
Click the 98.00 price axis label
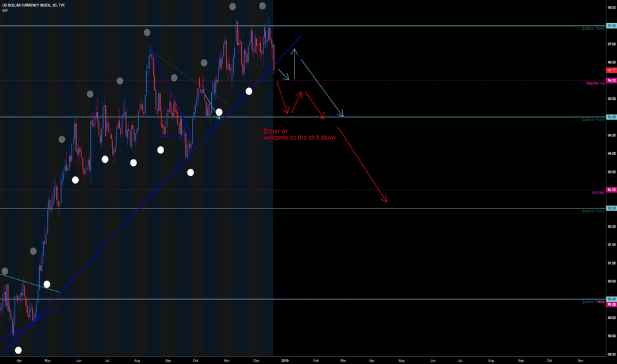pos(612,7)
